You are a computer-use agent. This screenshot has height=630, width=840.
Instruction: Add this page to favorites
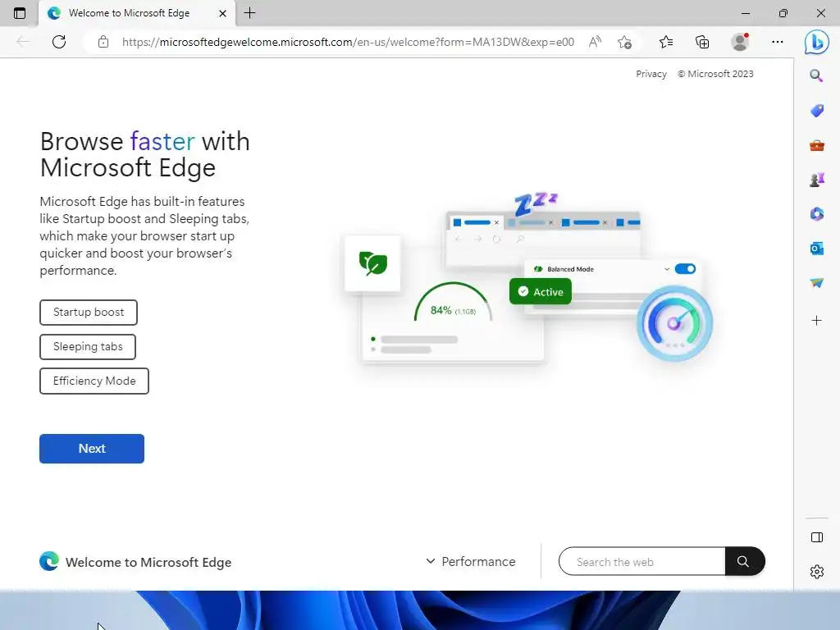tap(624, 42)
